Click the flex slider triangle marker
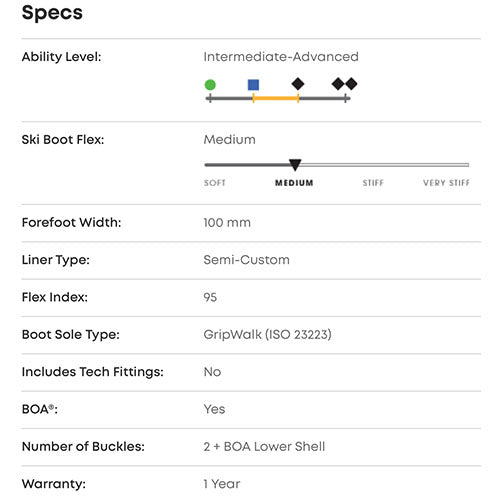 295,165
